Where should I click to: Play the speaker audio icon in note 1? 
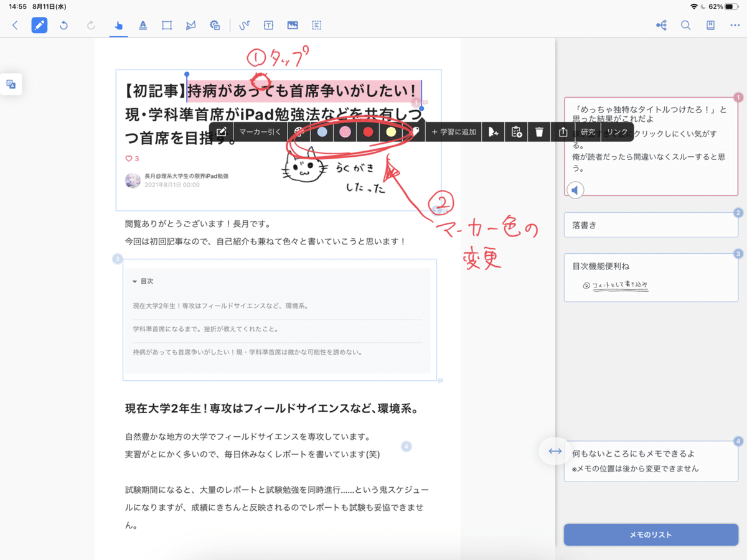[x=576, y=190]
